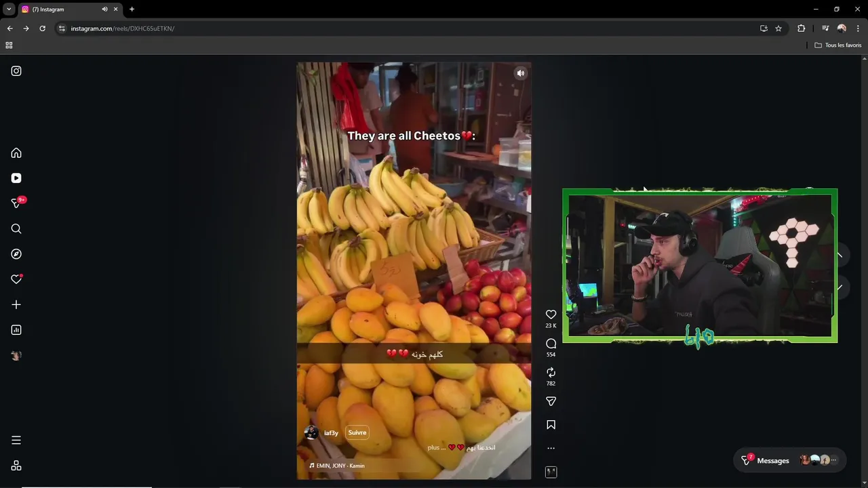
Task: Save the reel with bookmark icon
Action: pos(551,425)
